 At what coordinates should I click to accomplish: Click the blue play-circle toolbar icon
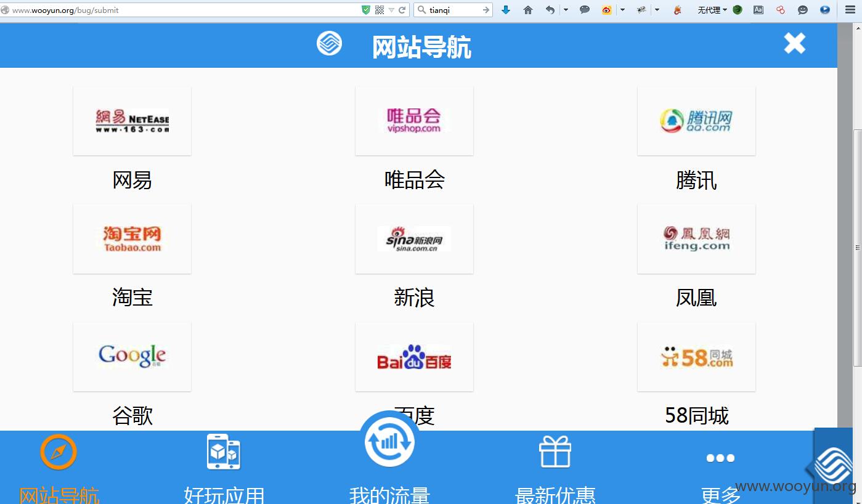click(825, 10)
